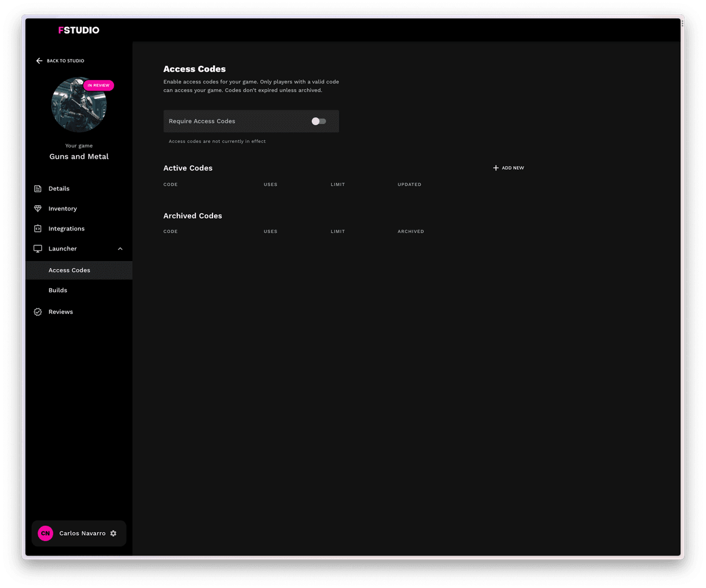This screenshot has height=588, width=706.
Task: Open the Integrations section
Action: coord(79,229)
